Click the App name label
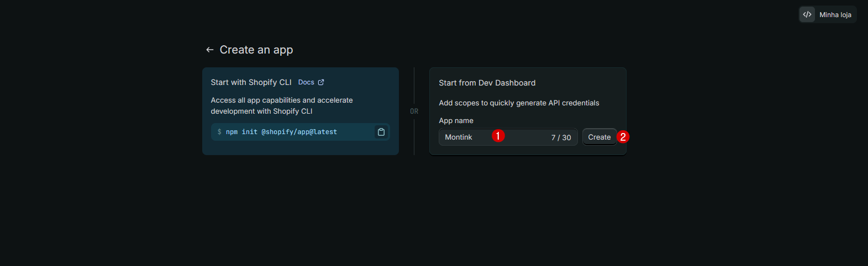This screenshot has height=266, width=868. [456, 120]
